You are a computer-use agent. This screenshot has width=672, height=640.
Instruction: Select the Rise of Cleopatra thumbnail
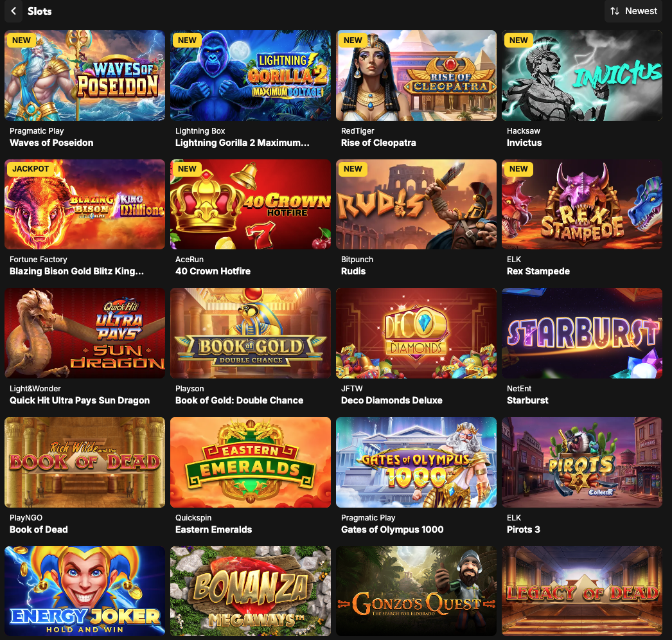pyautogui.click(x=416, y=75)
